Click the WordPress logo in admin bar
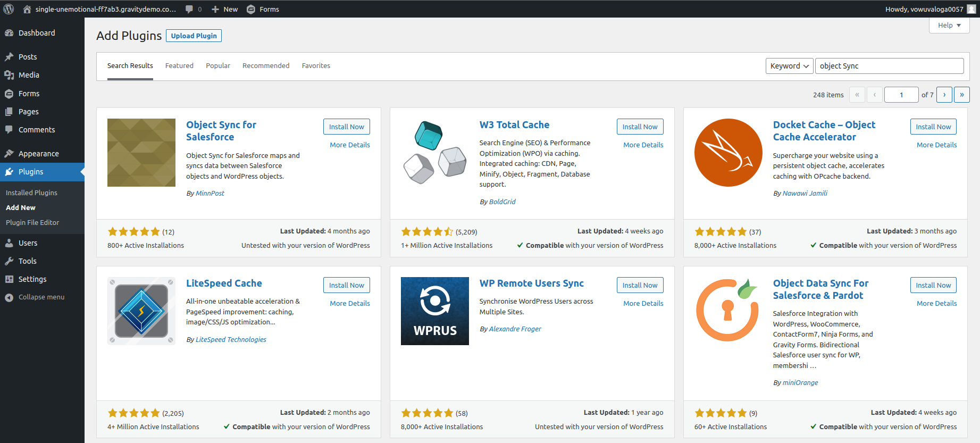Image resolution: width=980 pixels, height=443 pixels. point(9,9)
